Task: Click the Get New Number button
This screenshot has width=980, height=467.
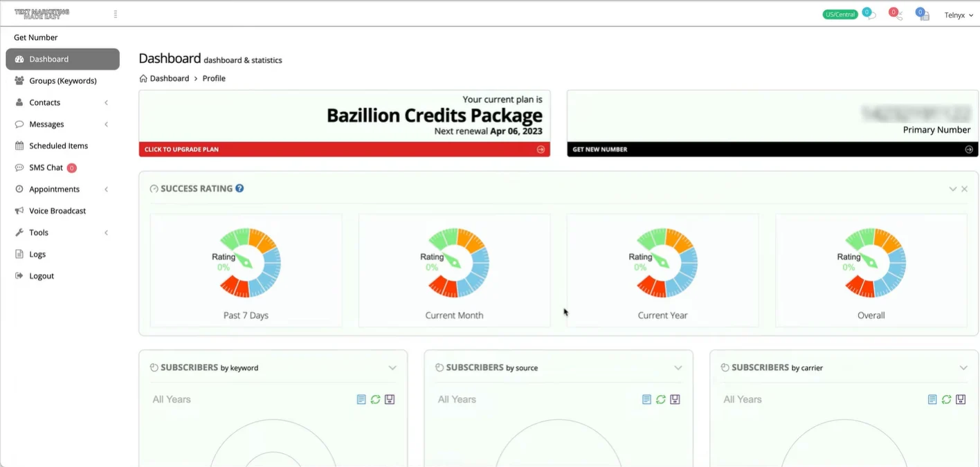Action: 772,149
